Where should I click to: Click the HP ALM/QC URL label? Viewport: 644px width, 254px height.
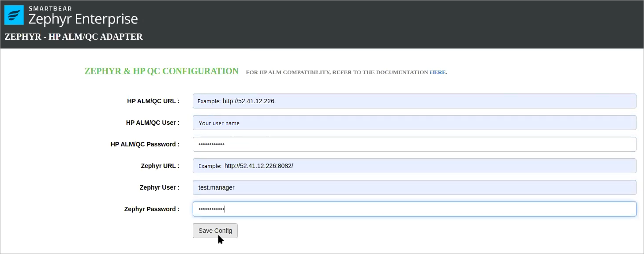153,101
